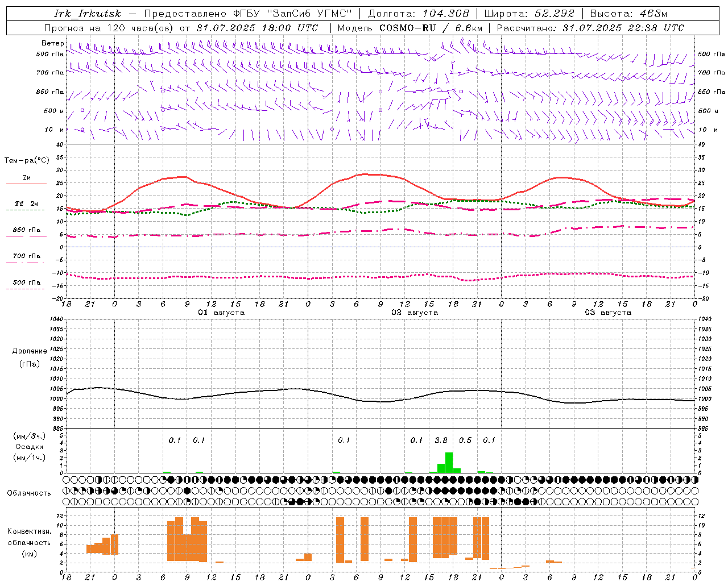
Task: Click the 03 августа date label
Action: coord(608,313)
